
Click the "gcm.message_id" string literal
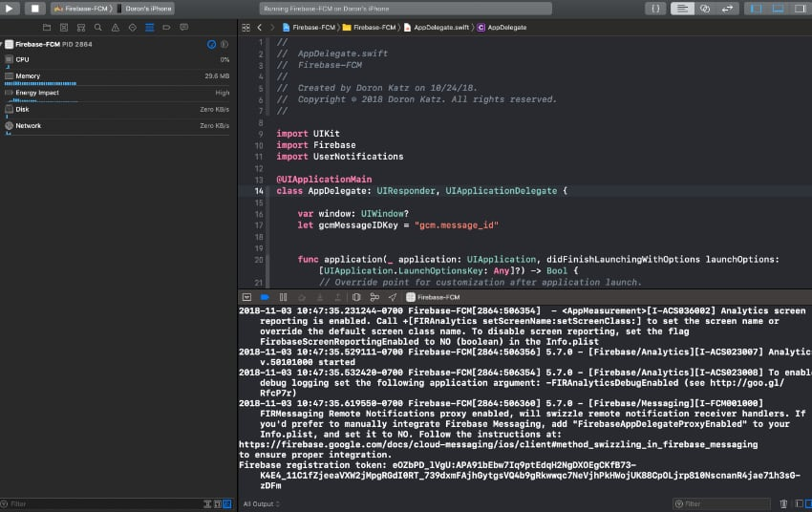pos(457,225)
